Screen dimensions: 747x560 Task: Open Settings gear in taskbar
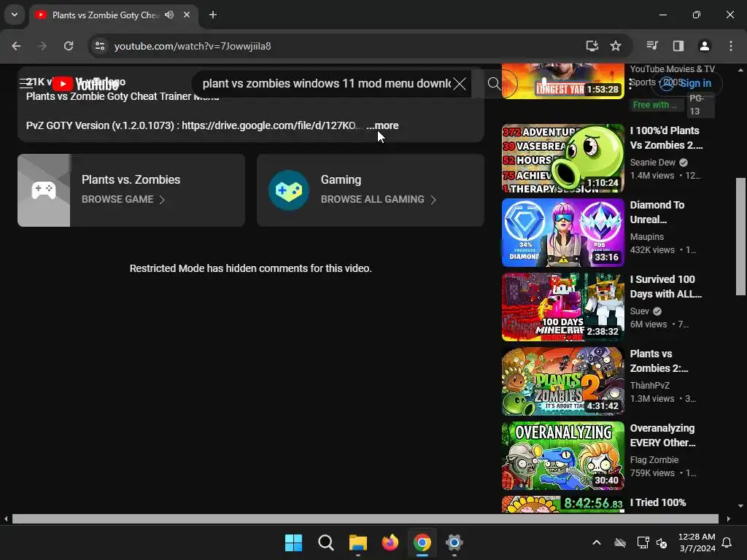pyautogui.click(x=454, y=542)
